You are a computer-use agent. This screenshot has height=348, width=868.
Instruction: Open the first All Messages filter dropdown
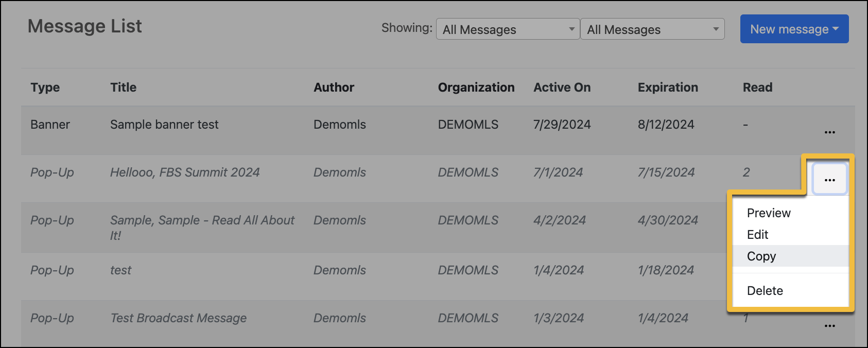pyautogui.click(x=508, y=29)
